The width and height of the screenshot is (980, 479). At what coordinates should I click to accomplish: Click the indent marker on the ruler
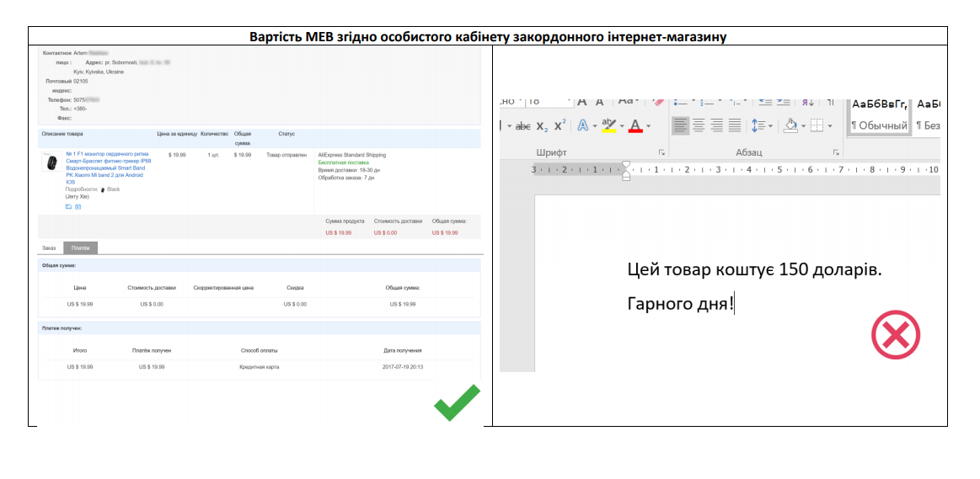click(625, 171)
